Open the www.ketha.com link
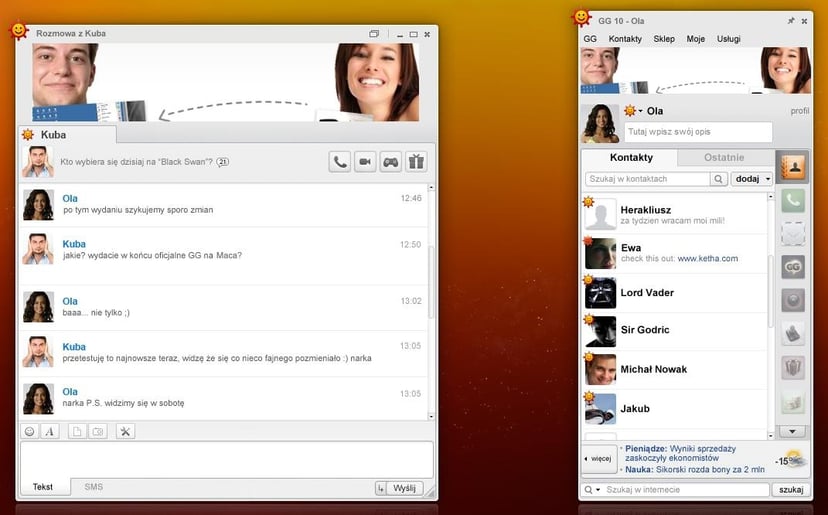Screen dimensions: 828x515 coord(707,258)
